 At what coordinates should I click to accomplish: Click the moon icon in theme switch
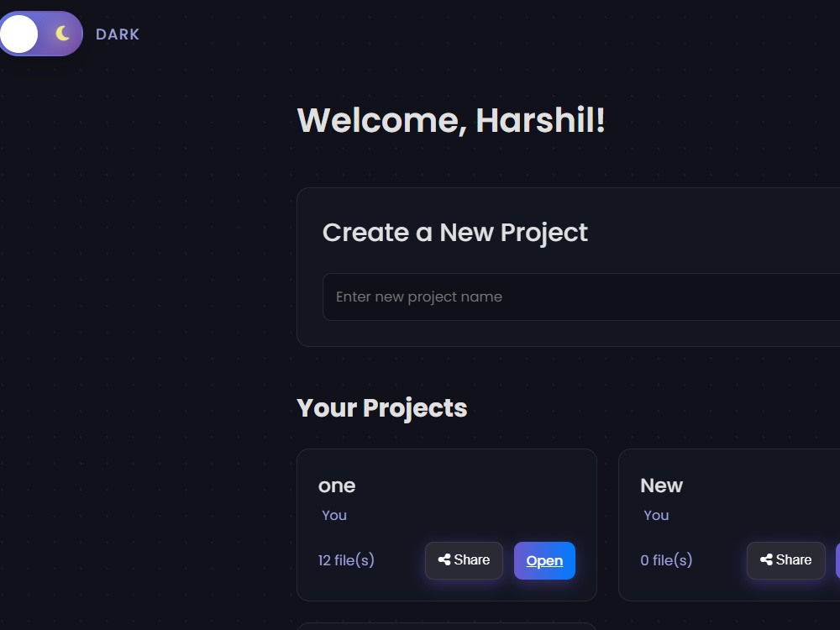point(63,34)
